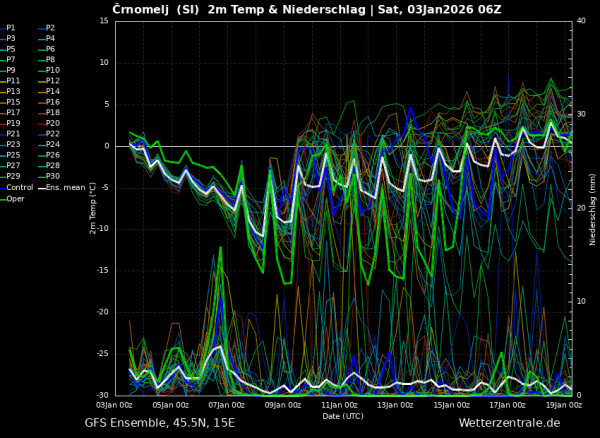Image resolution: width=600 pixels, height=438 pixels.
Task: Select the 17Jan 00z axis label
Action: click(509, 405)
